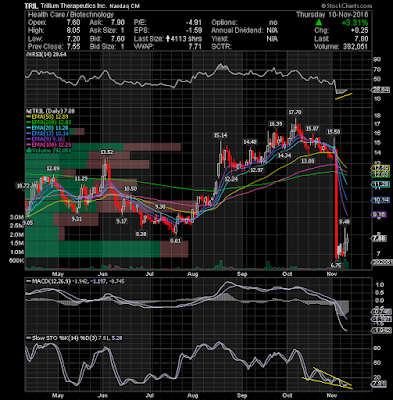Click the 15.14 August high label
Image resolution: width=393 pixels, height=400 pixels.
coord(221,135)
